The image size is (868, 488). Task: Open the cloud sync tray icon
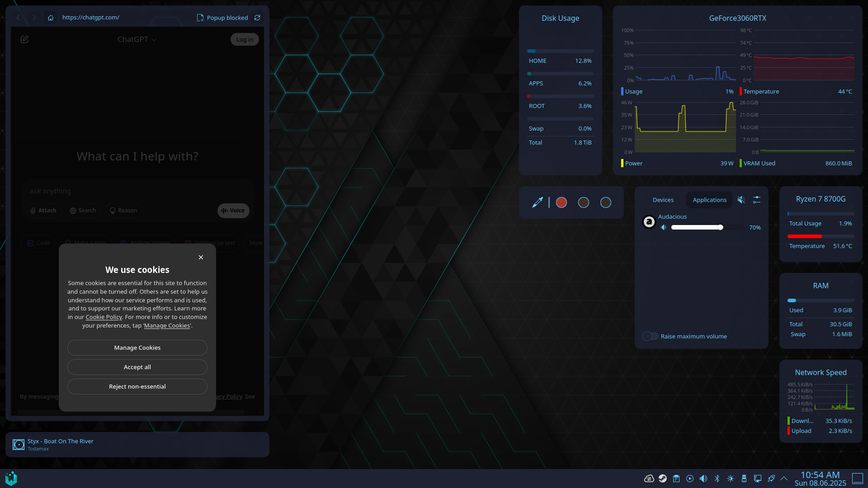click(x=649, y=479)
